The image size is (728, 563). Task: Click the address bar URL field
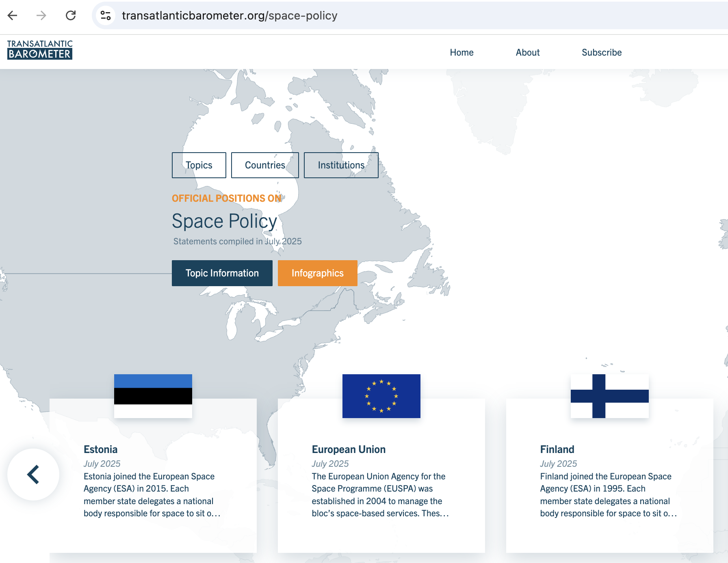pyautogui.click(x=409, y=15)
